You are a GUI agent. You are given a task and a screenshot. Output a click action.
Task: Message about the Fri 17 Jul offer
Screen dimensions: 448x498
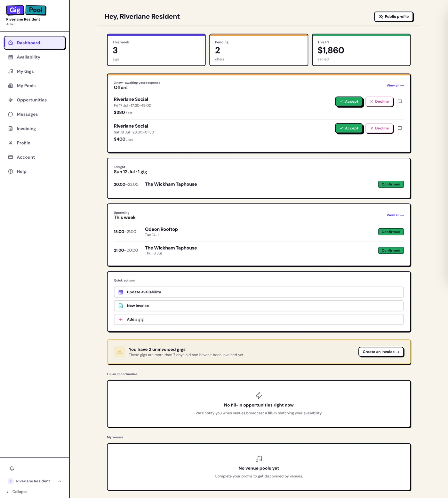400,101
